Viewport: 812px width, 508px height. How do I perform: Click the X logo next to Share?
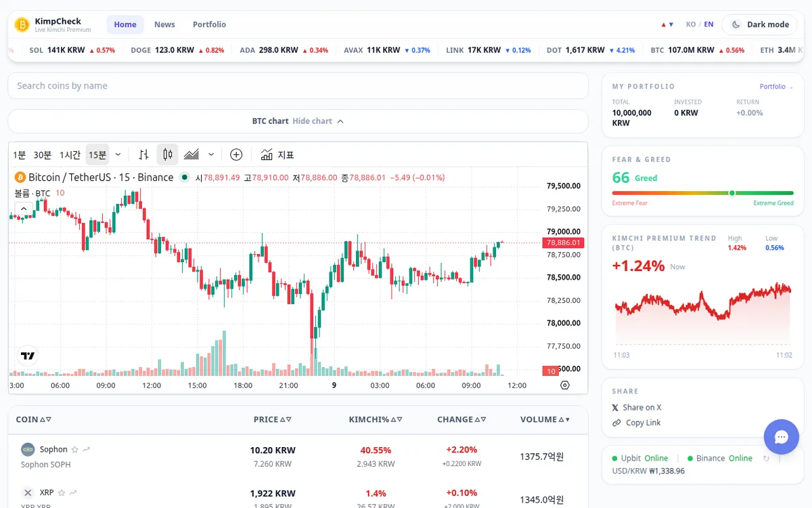point(615,408)
